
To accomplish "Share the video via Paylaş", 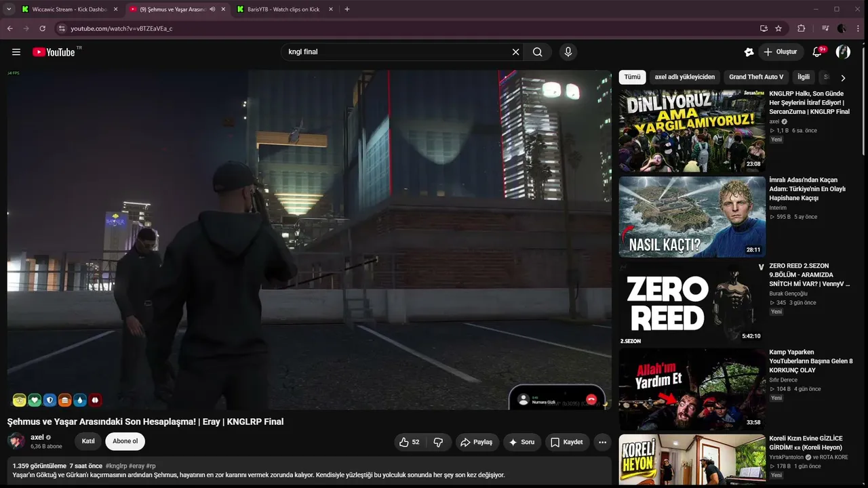I will (476, 442).
